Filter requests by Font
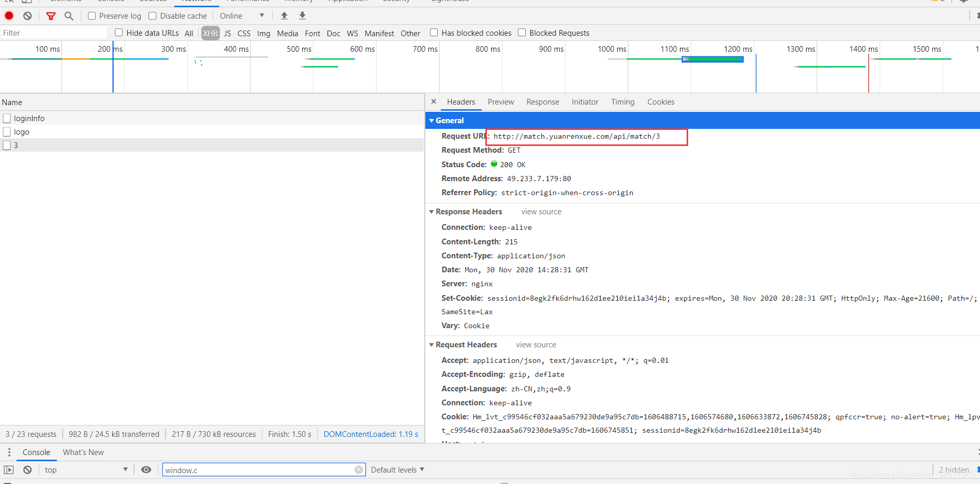The height and width of the screenshot is (484, 980). pos(313,33)
